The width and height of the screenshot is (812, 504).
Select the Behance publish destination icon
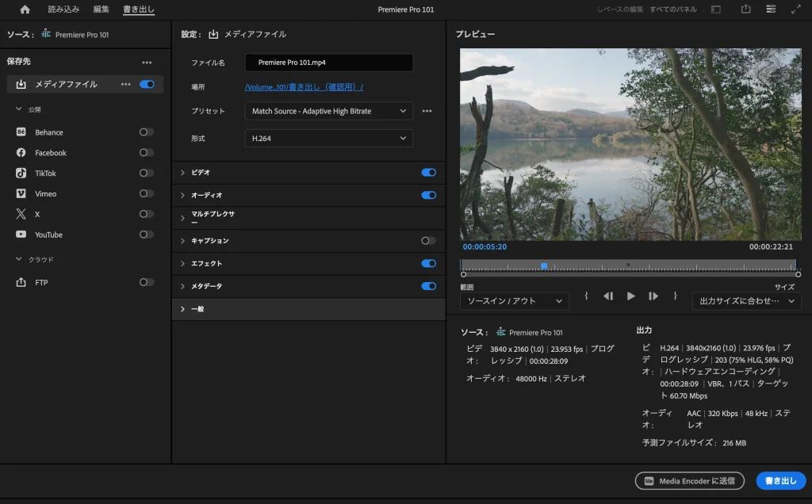[24, 132]
